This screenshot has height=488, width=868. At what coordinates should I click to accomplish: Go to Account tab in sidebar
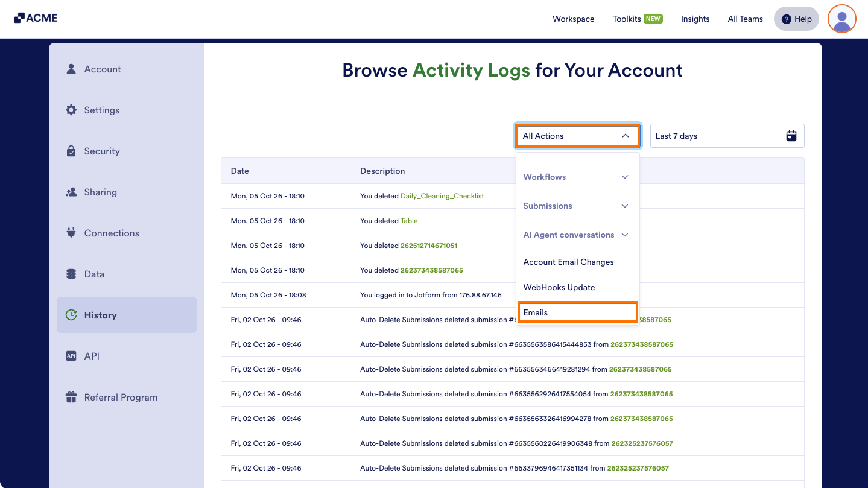tap(127, 69)
